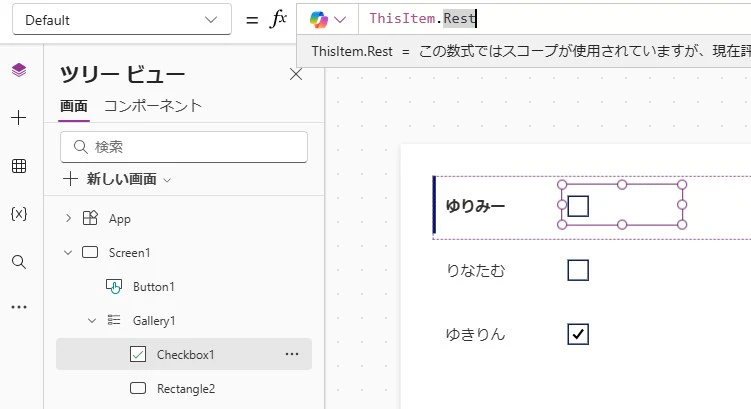Click the 検索 search field
This screenshot has width=751, height=409.
pos(184,147)
